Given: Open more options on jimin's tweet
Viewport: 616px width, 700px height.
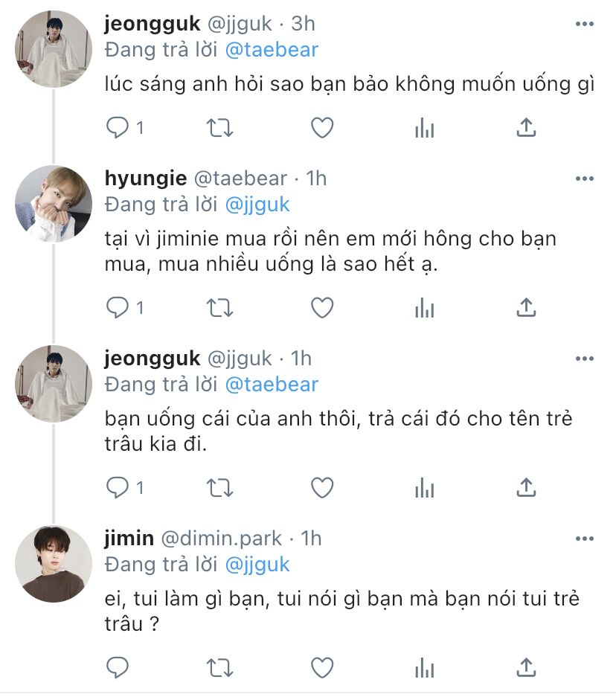Looking at the screenshot, I should pos(584,539).
